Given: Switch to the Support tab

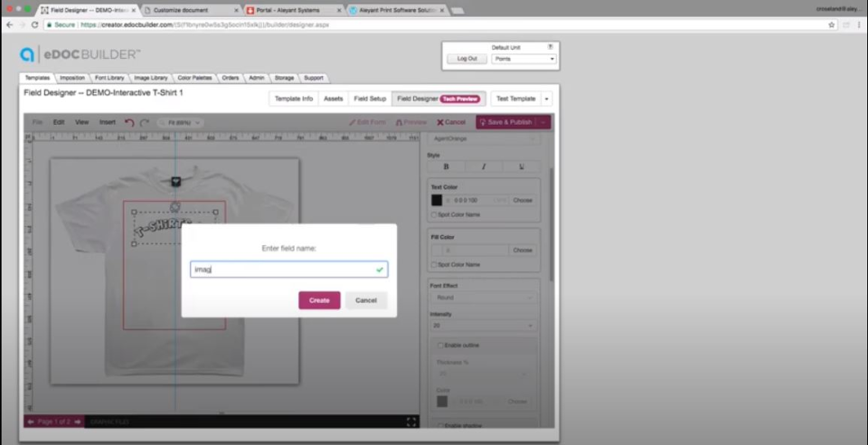Looking at the screenshot, I should tap(314, 78).
